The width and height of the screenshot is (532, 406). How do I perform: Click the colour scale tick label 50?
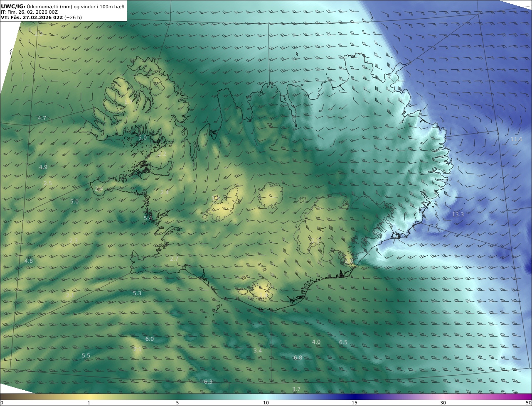click(529, 403)
